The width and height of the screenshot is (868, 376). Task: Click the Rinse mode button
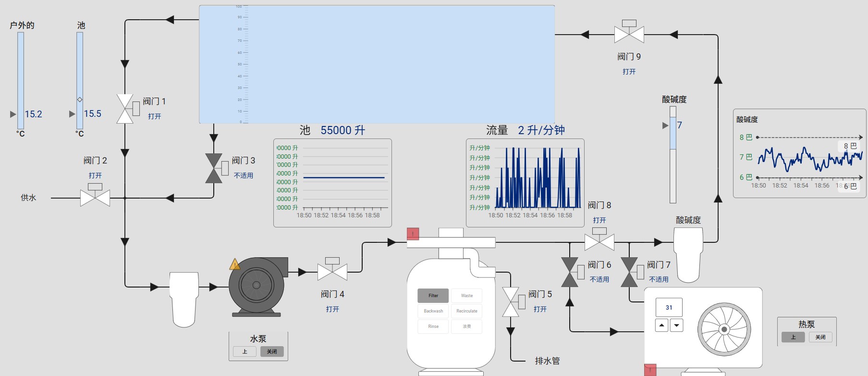tap(433, 326)
